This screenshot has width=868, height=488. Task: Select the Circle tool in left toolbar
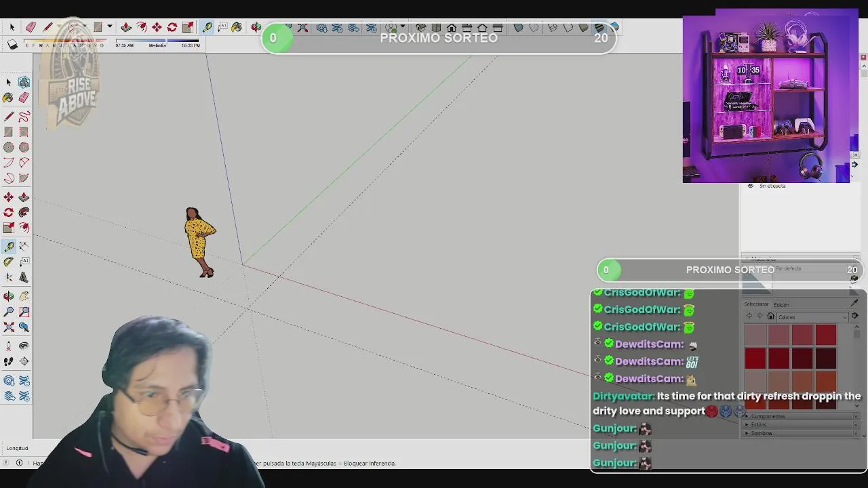pyautogui.click(x=9, y=148)
